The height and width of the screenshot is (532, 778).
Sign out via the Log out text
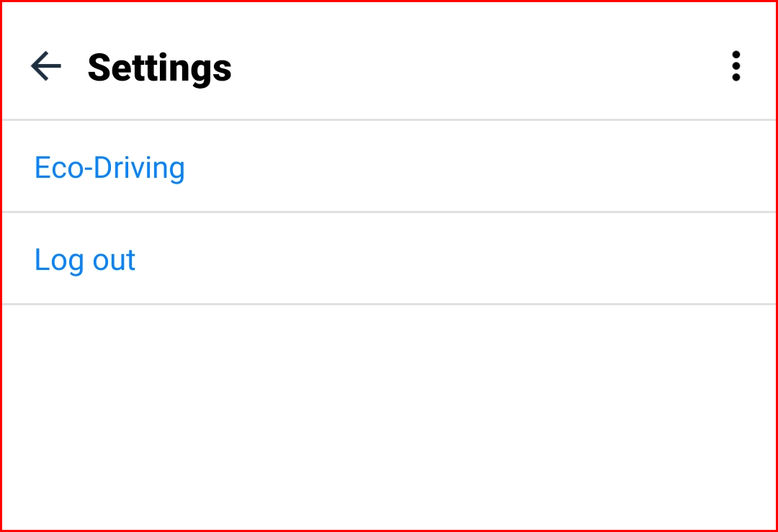85,260
